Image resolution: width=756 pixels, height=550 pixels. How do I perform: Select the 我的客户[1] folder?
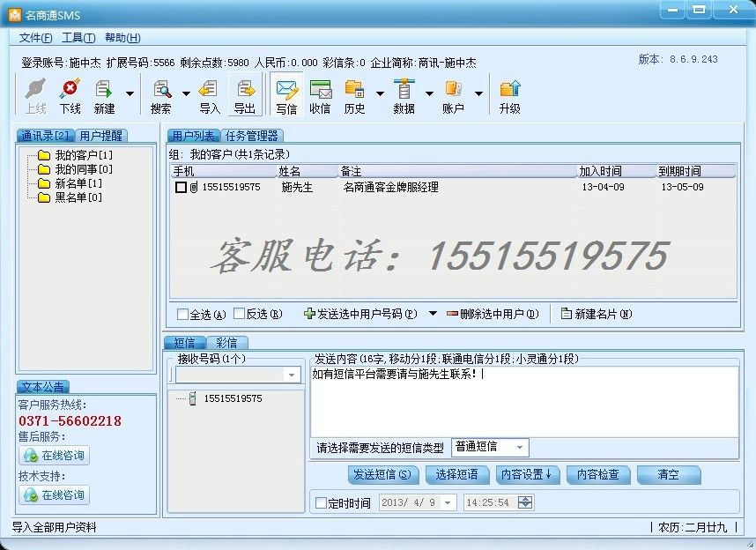coord(75,155)
